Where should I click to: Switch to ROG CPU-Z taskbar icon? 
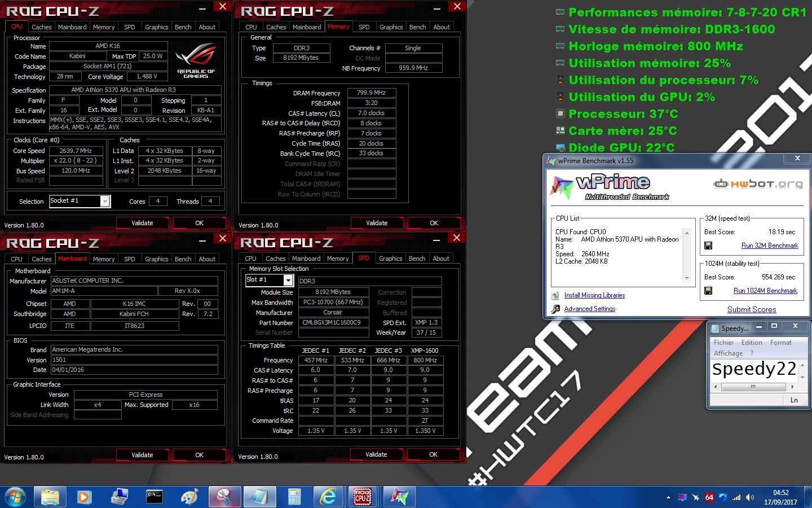[363, 497]
